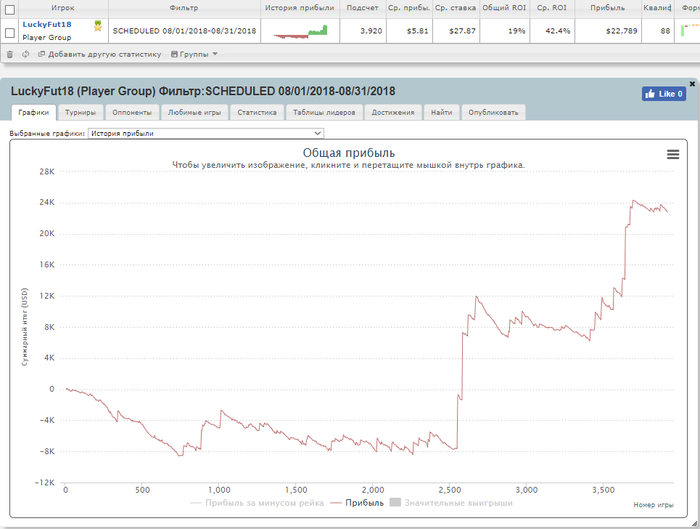Image resolution: width=700 pixels, height=529 pixels.
Task: Sort by the Прибыль column header
Action: click(x=608, y=8)
